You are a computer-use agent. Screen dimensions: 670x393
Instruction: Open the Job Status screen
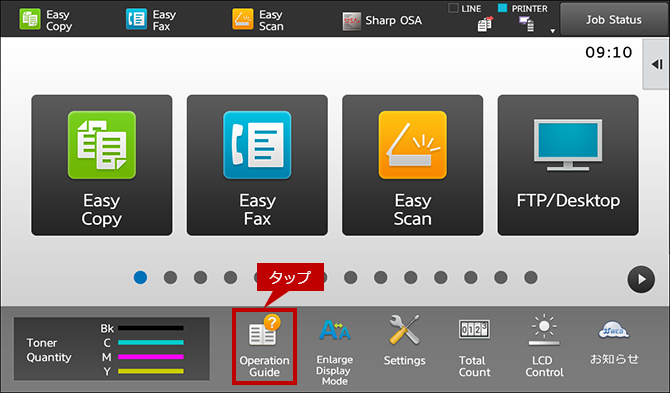pos(614,20)
